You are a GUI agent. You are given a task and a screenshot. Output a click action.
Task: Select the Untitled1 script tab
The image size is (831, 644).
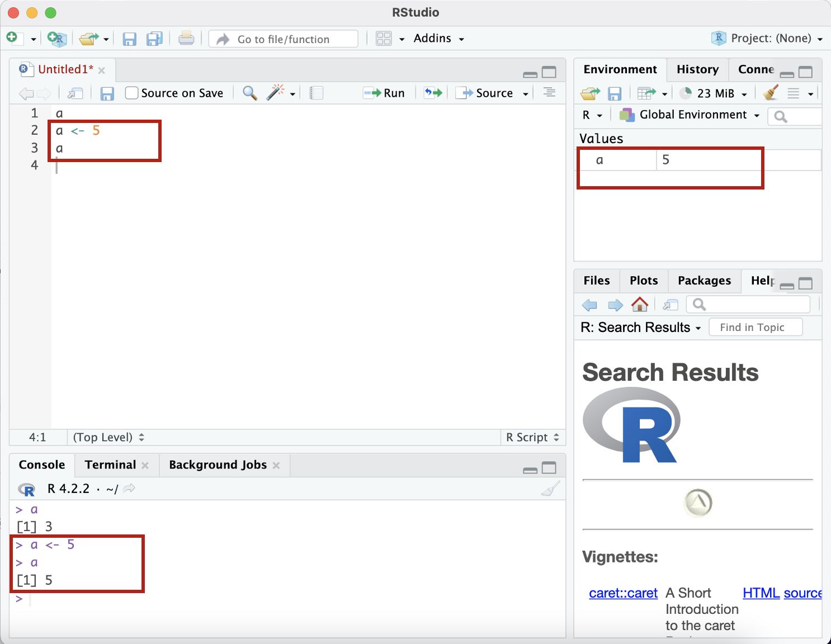65,69
